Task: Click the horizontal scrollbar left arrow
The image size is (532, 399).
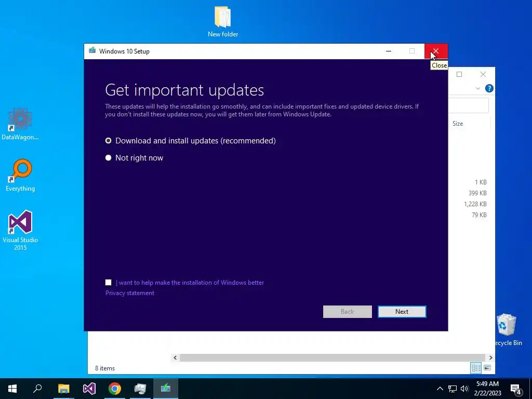Action: click(175, 357)
